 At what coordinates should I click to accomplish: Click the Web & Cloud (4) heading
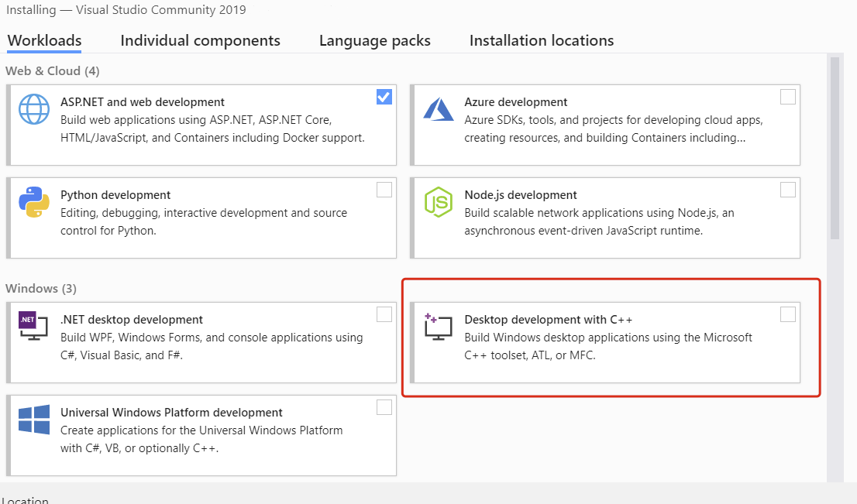53,71
